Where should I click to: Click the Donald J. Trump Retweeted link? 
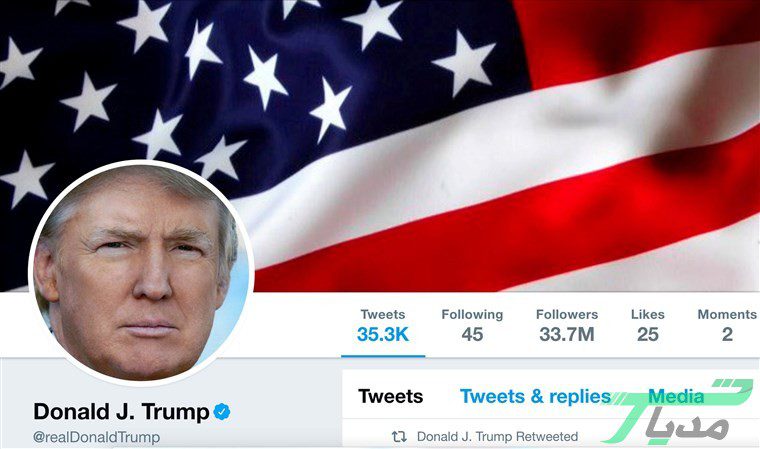point(497,437)
